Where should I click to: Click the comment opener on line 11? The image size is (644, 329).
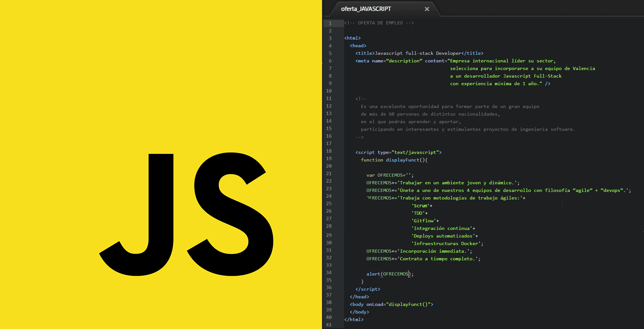[x=361, y=99]
